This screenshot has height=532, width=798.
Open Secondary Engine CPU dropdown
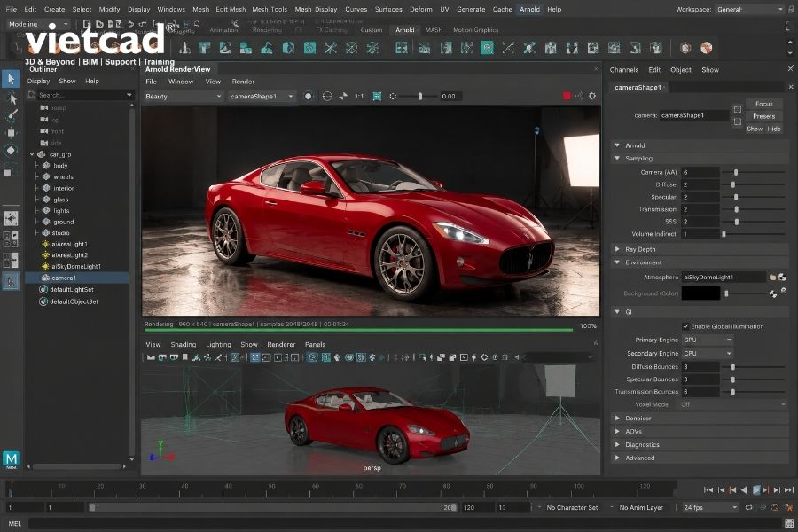click(708, 353)
